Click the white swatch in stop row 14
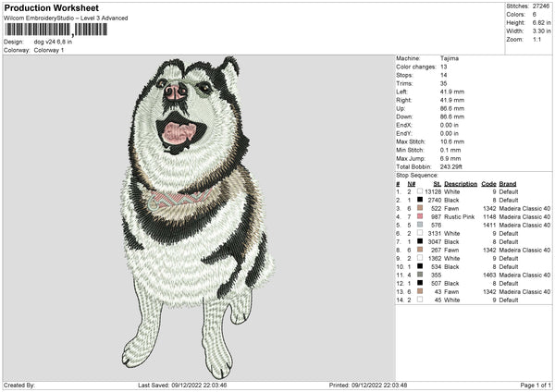The image size is (555, 392). coord(420,300)
